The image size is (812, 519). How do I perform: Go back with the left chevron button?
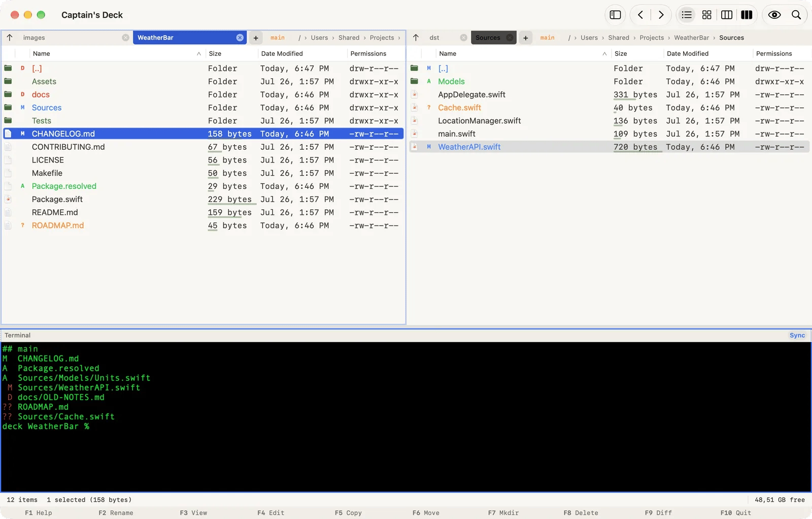[640, 15]
